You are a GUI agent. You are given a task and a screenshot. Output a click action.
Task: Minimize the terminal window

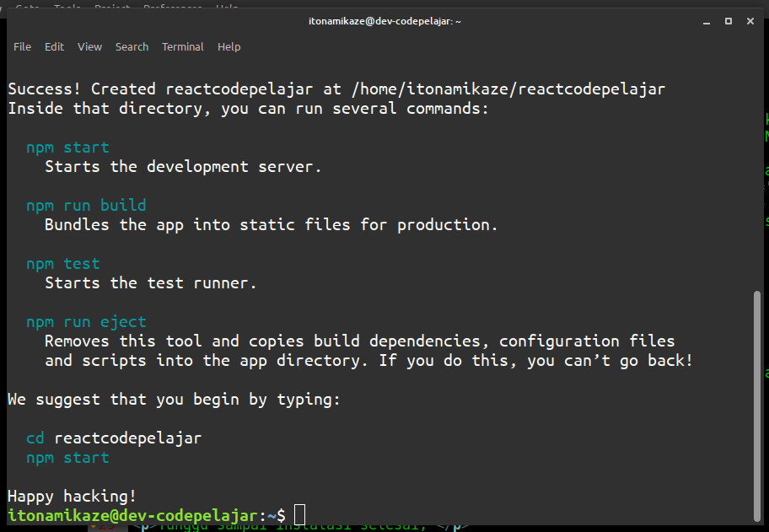coord(707,22)
